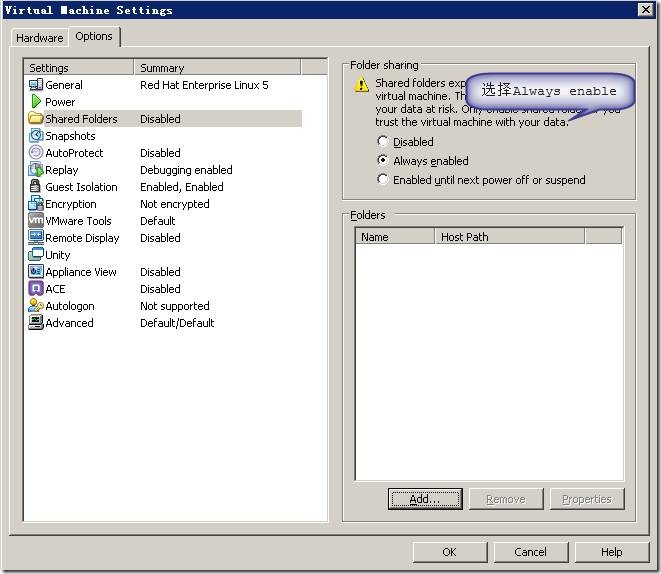Select the Power settings label
The width and height of the screenshot is (661, 574).
[60, 102]
